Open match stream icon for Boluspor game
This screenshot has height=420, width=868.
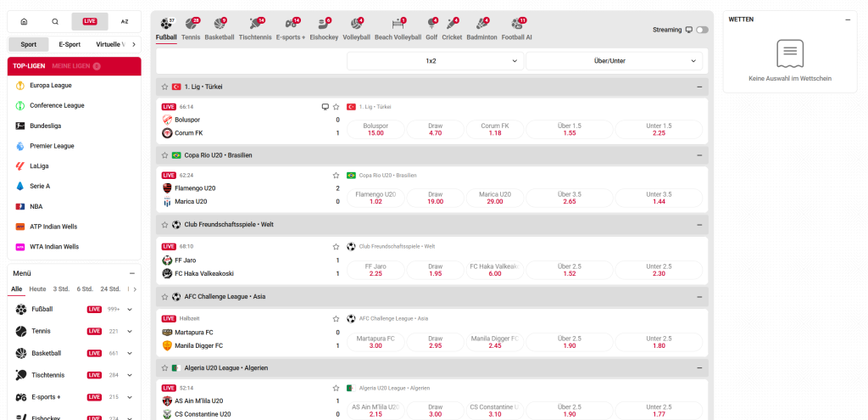(x=325, y=107)
